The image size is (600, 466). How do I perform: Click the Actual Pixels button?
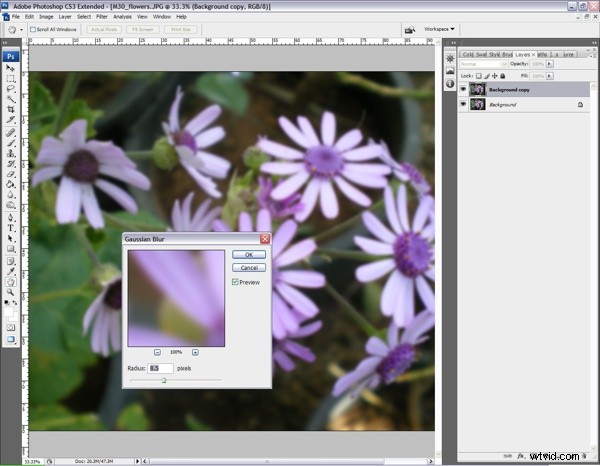pyautogui.click(x=104, y=29)
